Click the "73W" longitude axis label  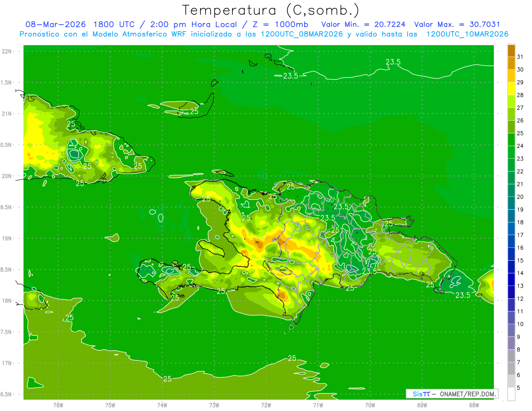(214, 405)
